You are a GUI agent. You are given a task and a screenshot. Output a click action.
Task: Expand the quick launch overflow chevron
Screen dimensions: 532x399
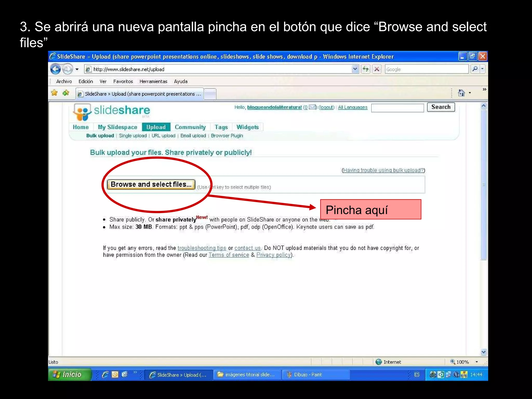(x=135, y=373)
